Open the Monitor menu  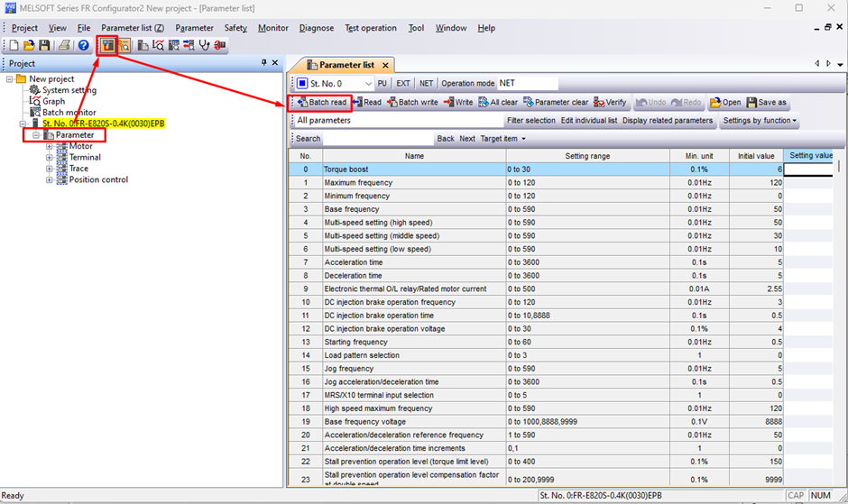pos(273,28)
